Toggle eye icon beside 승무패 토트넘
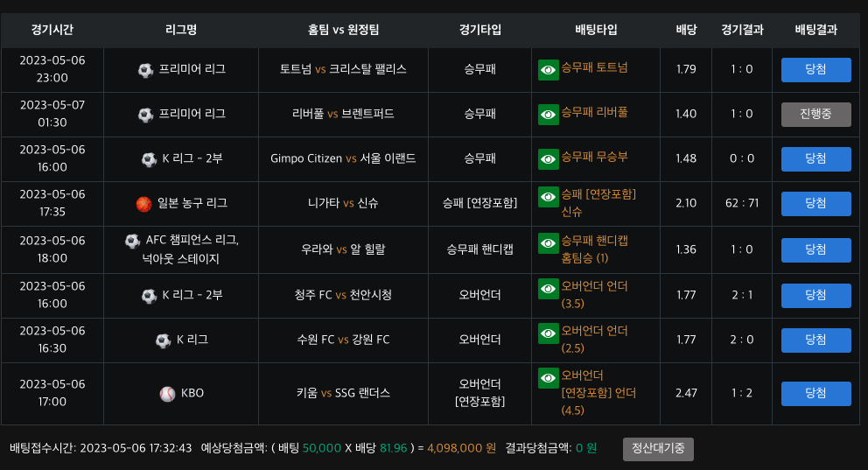Screen dimensions: 868x470 pyautogui.click(x=549, y=70)
